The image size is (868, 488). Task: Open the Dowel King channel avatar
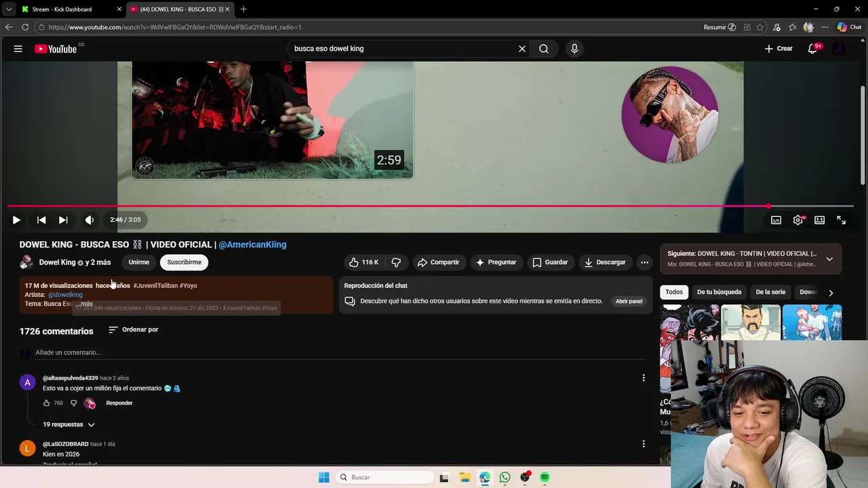click(26, 262)
